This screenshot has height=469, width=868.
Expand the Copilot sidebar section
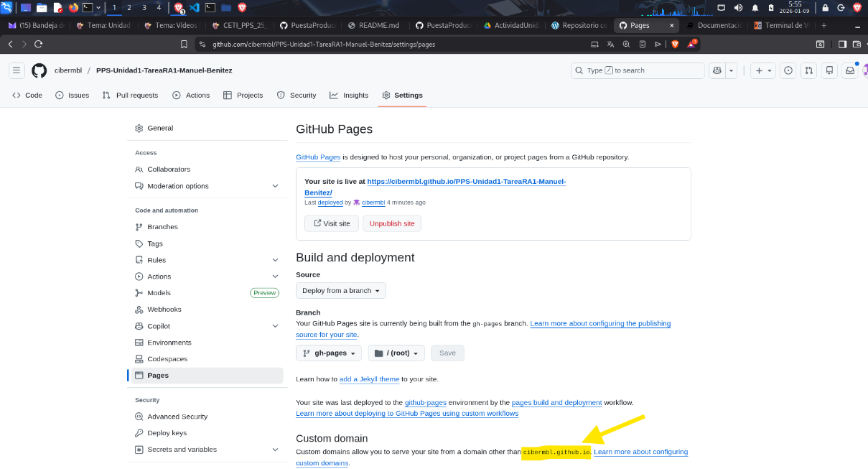click(x=207, y=326)
